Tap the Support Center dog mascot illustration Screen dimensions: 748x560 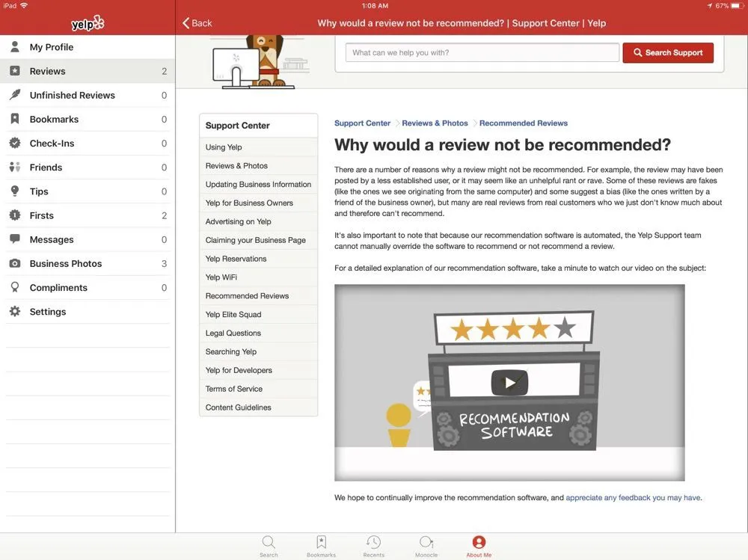(261, 61)
